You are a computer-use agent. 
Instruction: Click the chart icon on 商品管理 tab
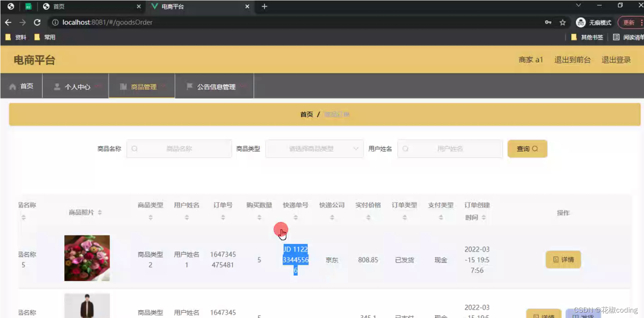(x=123, y=87)
